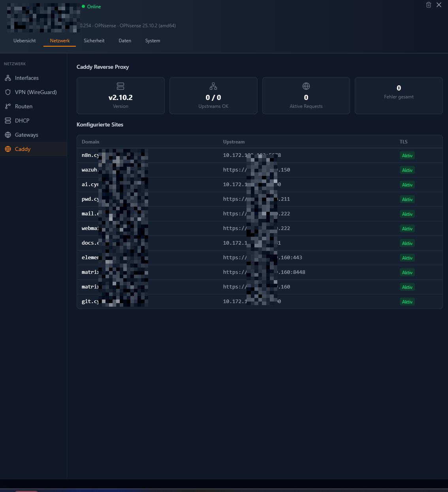This screenshot has width=448, height=492.
Task: Open the Sicherheit tab
Action: click(94, 41)
